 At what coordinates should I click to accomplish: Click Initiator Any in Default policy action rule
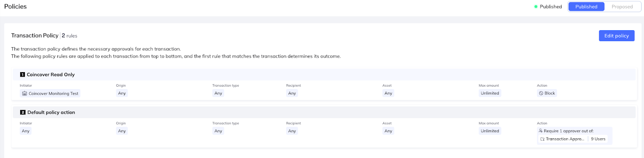26,131
